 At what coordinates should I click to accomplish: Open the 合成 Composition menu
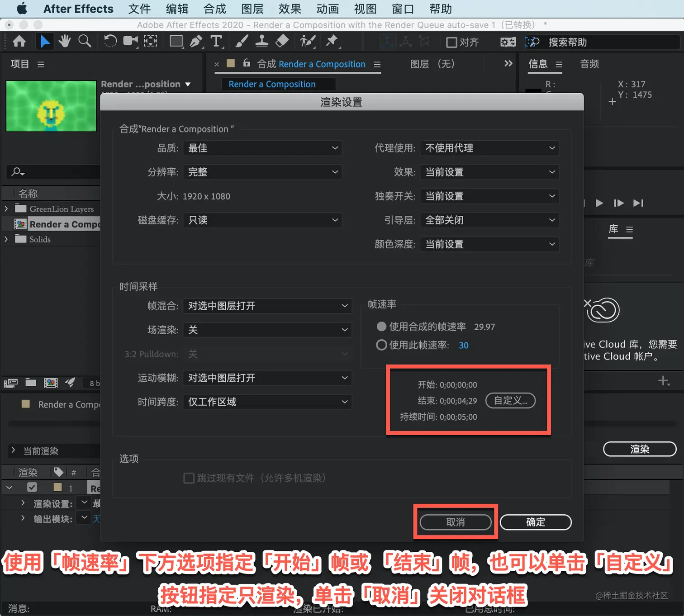click(214, 9)
